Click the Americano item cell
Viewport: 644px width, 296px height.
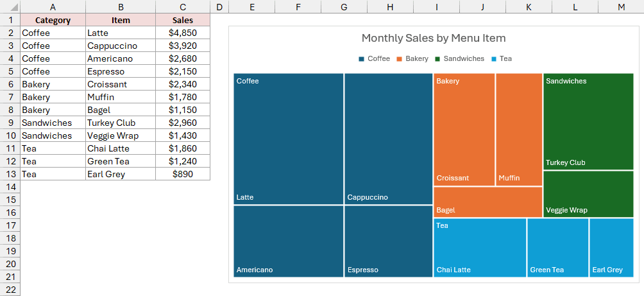(x=121, y=58)
